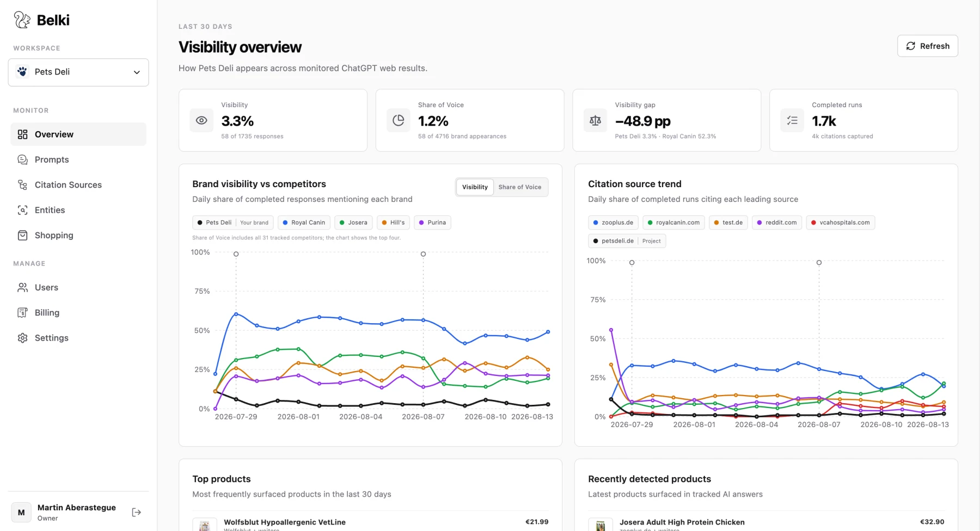Click the Shopping bag icon
Image resolution: width=980 pixels, height=531 pixels.
(22, 235)
